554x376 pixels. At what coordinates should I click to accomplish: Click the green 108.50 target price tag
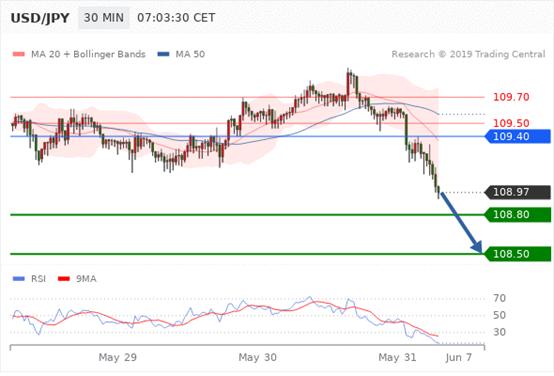(x=518, y=254)
